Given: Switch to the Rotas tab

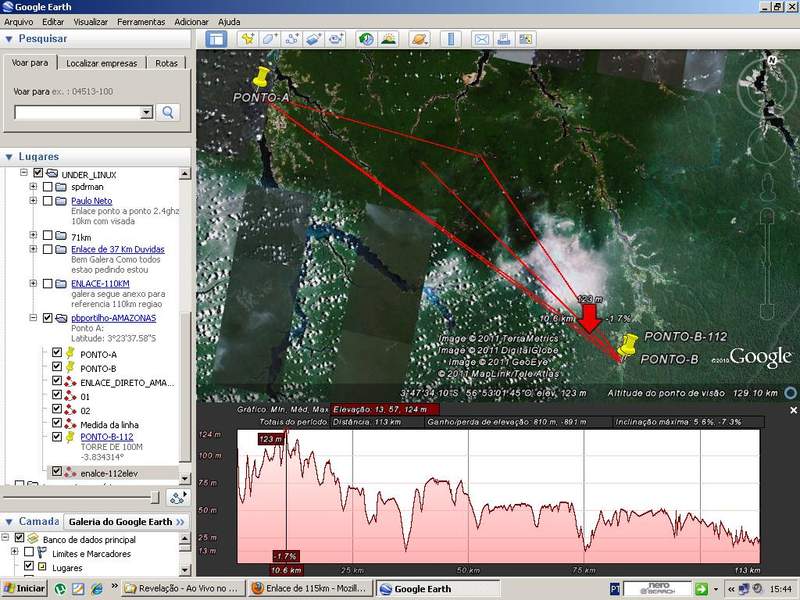Looking at the screenshot, I should [x=166, y=62].
